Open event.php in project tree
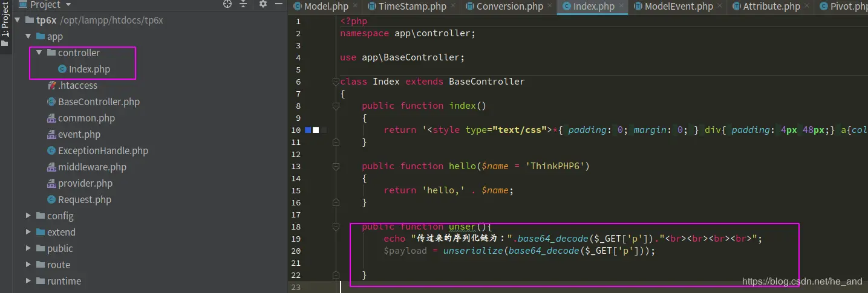868x293 pixels. 79,135
